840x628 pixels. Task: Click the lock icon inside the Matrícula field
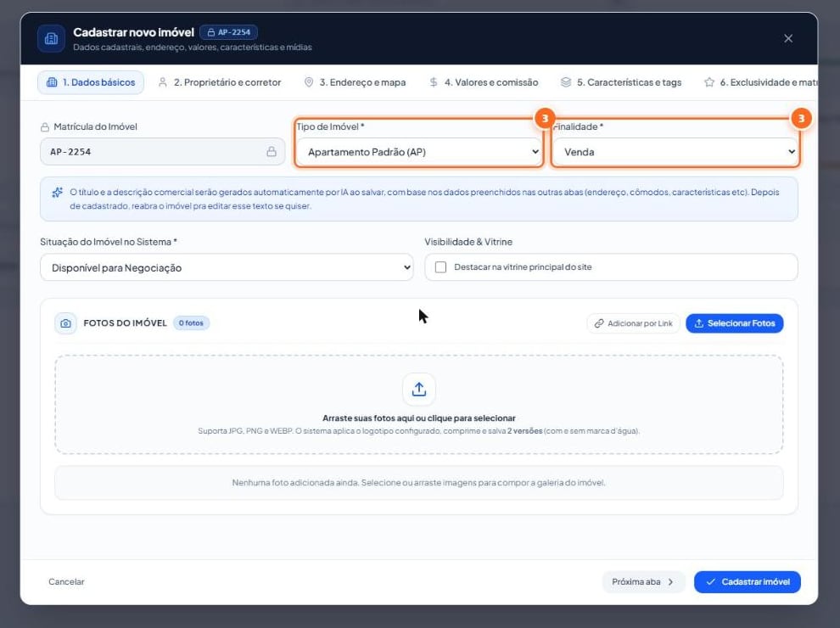point(272,152)
